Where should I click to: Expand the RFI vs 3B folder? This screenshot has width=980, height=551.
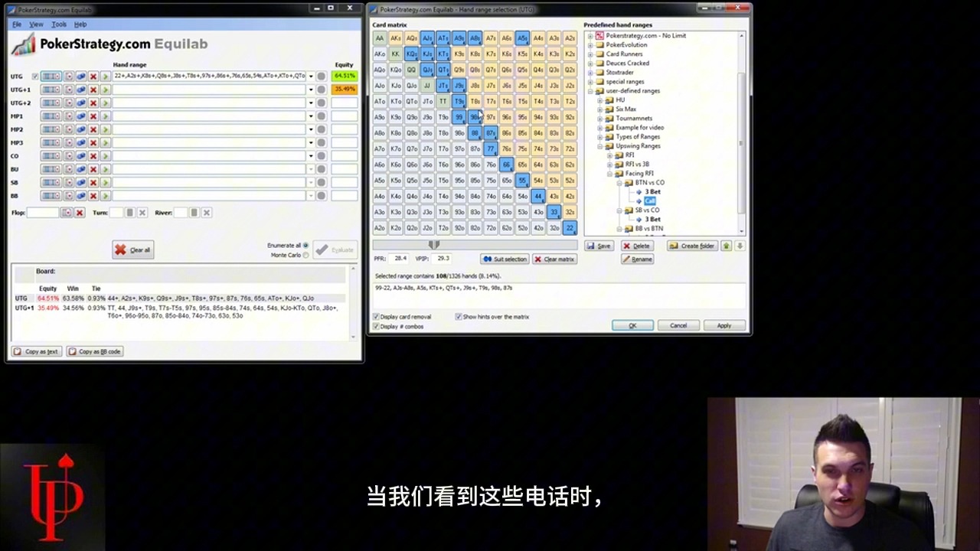(x=610, y=165)
